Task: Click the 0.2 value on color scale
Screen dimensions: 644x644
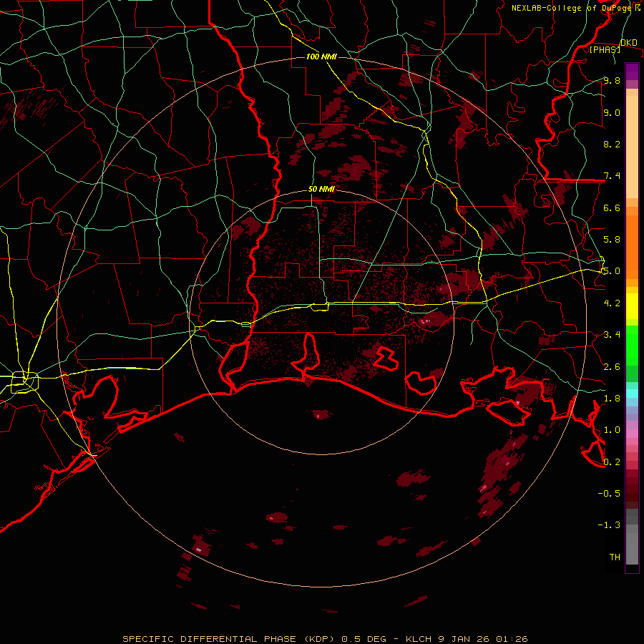Action: (612, 462)
